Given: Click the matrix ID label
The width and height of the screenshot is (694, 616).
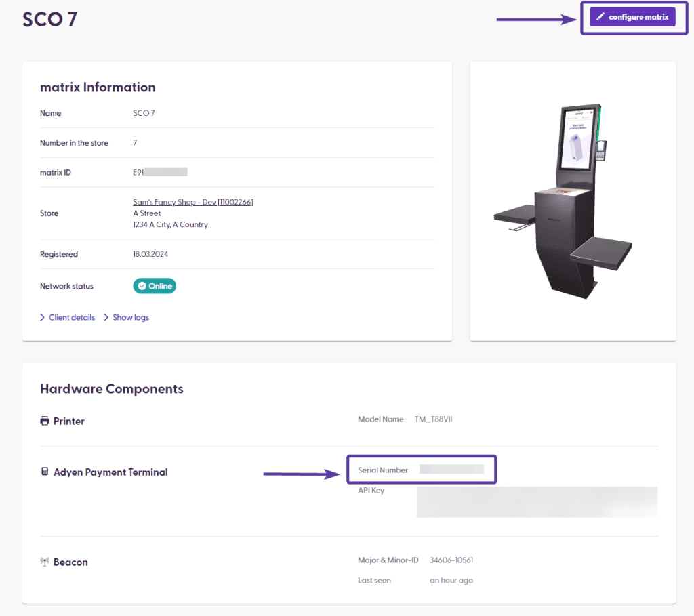Looking at the screenshot, I should point(56,173).
